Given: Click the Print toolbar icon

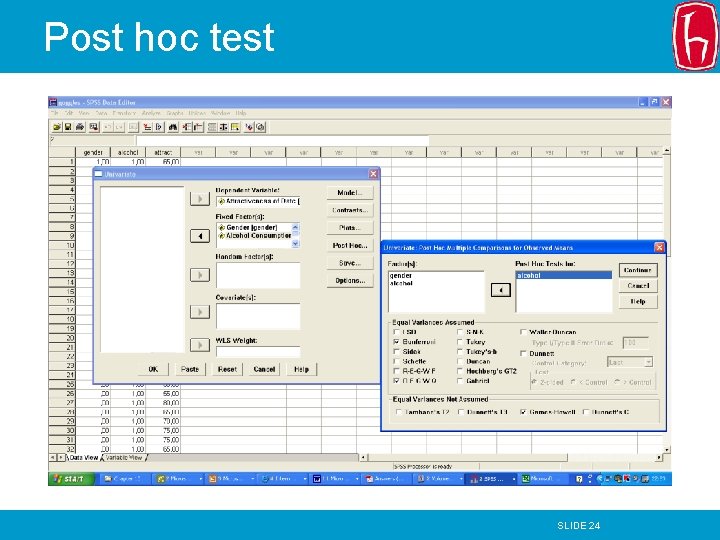Looking at the screenshot, I should [x=80, y=127].
